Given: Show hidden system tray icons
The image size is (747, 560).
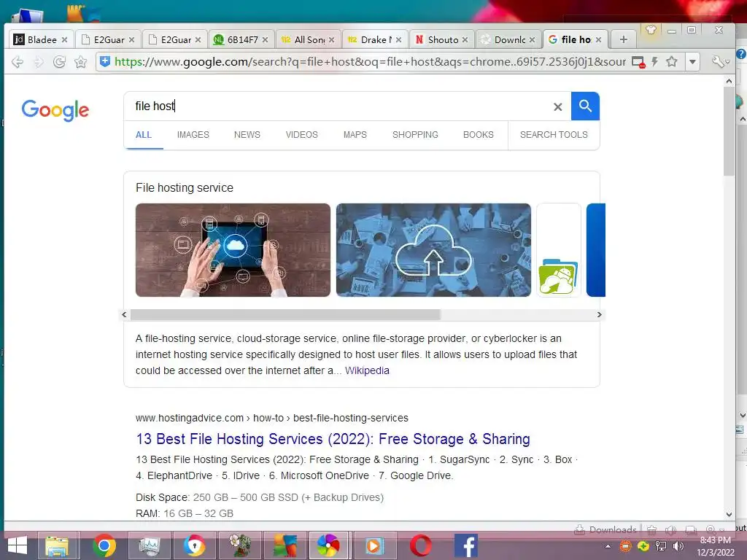Looking at the screenshot, I should pos(608,545).
